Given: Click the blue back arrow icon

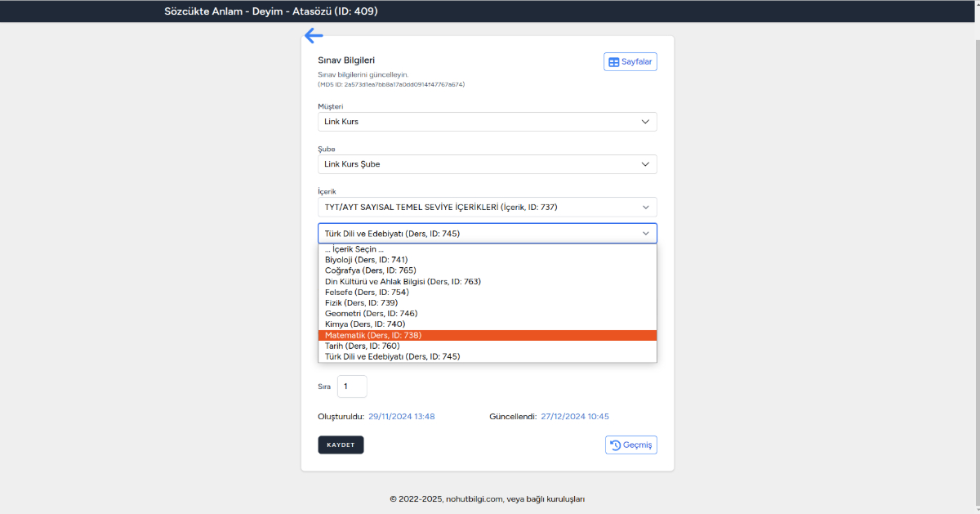Looking at the screenshot, I should [314, 35].
